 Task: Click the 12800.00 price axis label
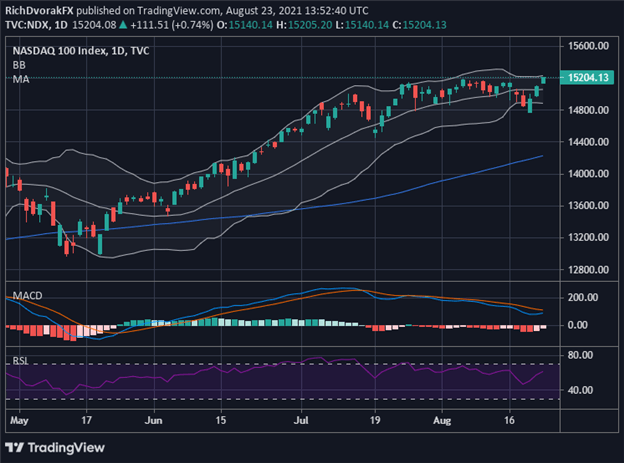588,270
